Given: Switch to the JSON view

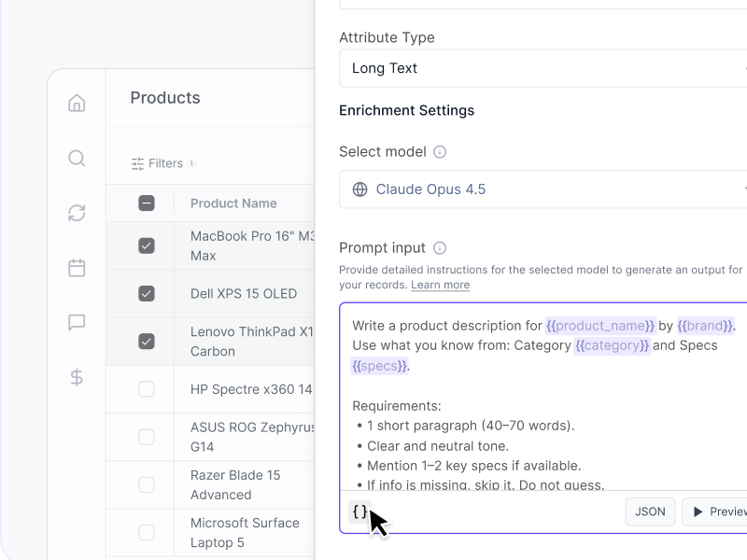Looking at the screenshot, I should [x=650, y=511].
